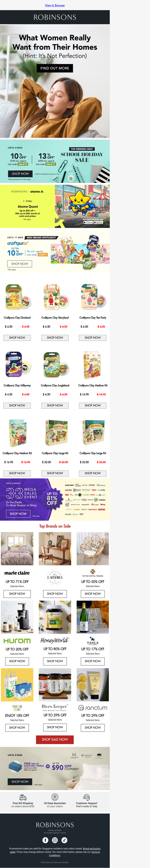Click SHOP NOW under Craftpura Clay Tea Party
Image resolution: width=150 pixels, height=868 pixels.
point(93,338)
